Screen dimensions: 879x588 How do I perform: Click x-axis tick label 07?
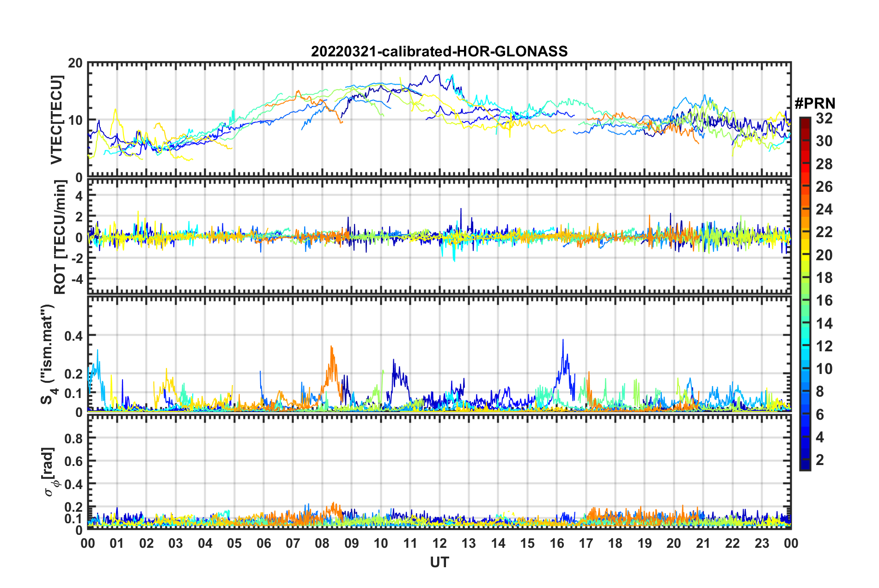pos(293,543)
